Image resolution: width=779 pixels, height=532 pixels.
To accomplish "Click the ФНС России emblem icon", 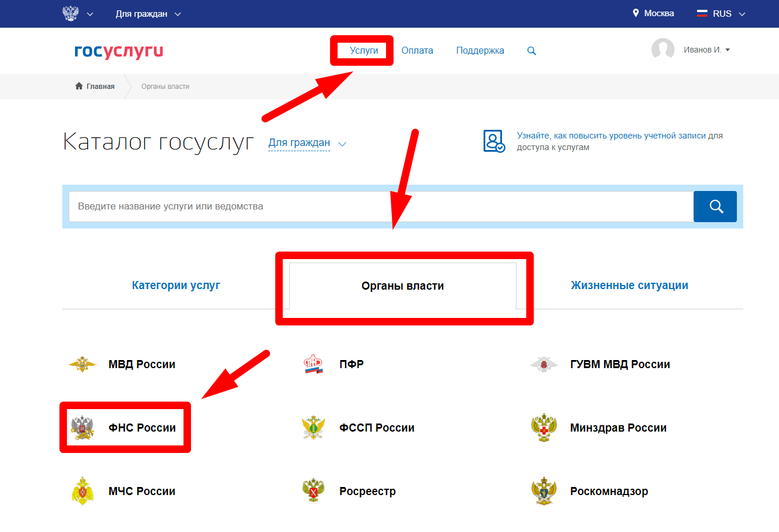I will [x=83, y=428].
